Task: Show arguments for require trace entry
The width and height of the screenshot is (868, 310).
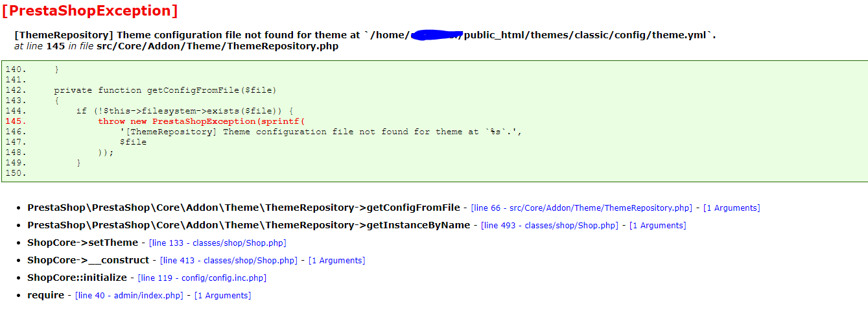Action: click(222, 296)
